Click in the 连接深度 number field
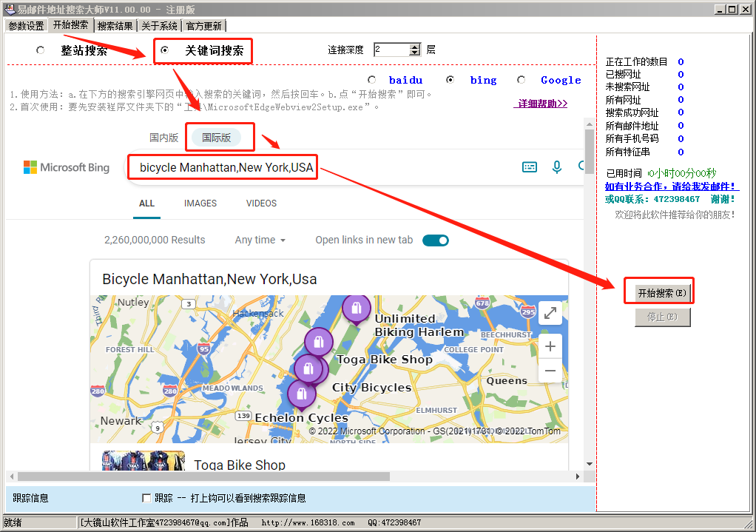Viewport: 756px width, 532px height. tap(392, 50)
